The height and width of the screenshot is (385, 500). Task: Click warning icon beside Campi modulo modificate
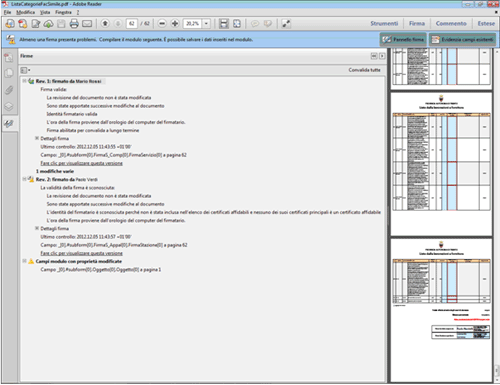pyautogui.click(x=31, y=261)
